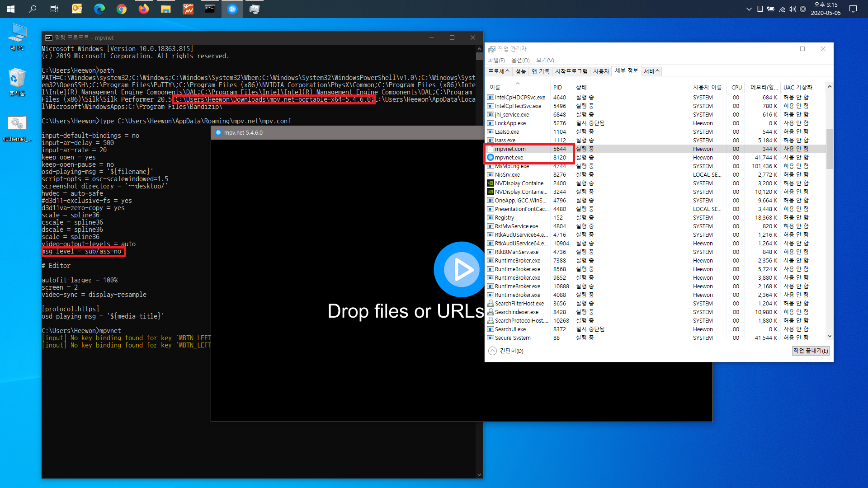Click the Microsoft Edge taskbar icon
The height and width of the screenshot is (488, 868).
(x=99, y=9)
